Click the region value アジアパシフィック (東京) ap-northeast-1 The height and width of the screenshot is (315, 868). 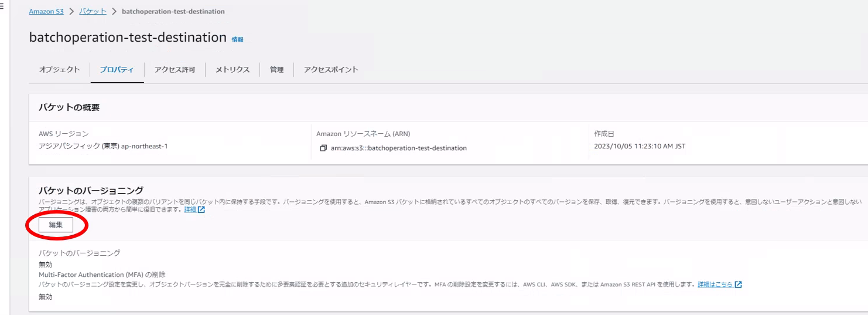103,146
